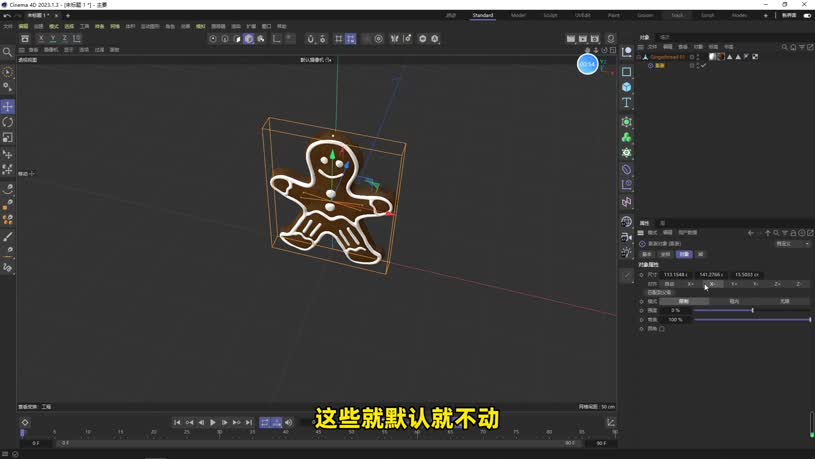Screen dimensions: 815x459
Task: Click the 90 F end frame field
Action: [601, 443]
